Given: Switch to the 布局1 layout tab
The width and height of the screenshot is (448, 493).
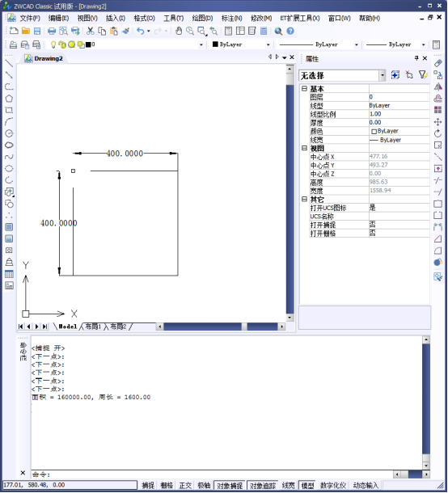Looking at the screenshot, I should click(x=93, y=327).
